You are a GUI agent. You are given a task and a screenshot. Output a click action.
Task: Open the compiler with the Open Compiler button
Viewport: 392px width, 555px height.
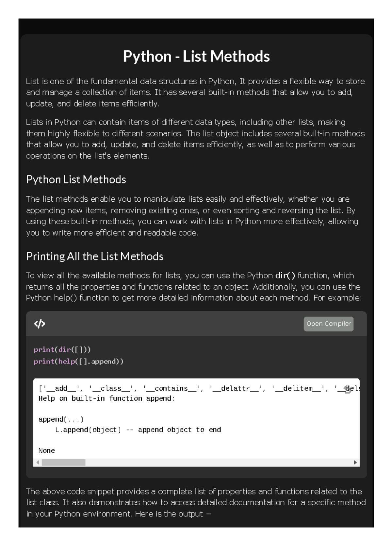click(x=328, y=324)
